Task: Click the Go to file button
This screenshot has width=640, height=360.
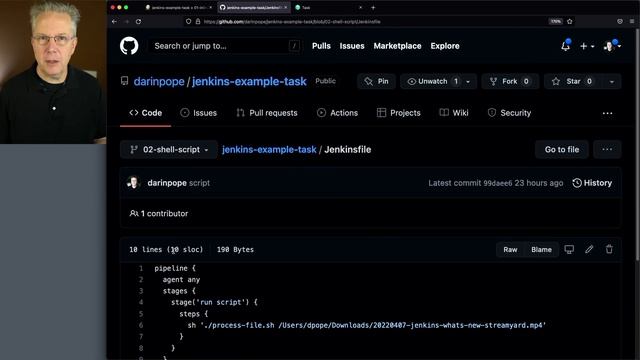Action: point(562,149)
